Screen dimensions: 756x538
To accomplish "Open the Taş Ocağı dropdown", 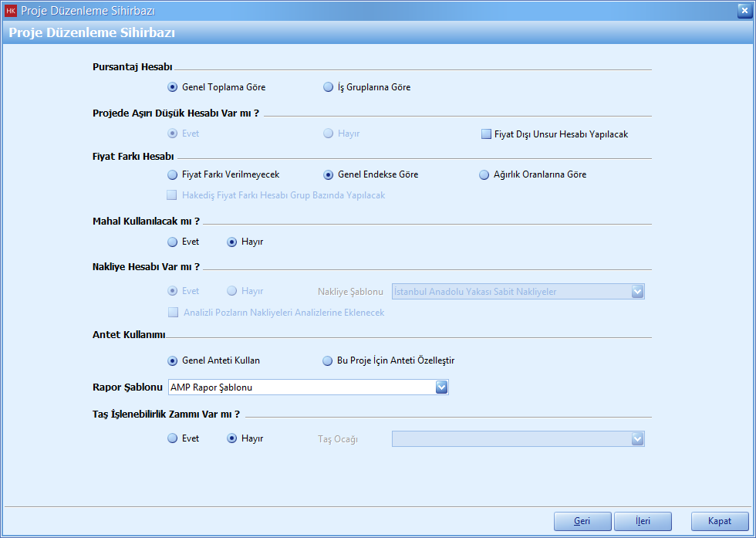I will click(637, 438).
